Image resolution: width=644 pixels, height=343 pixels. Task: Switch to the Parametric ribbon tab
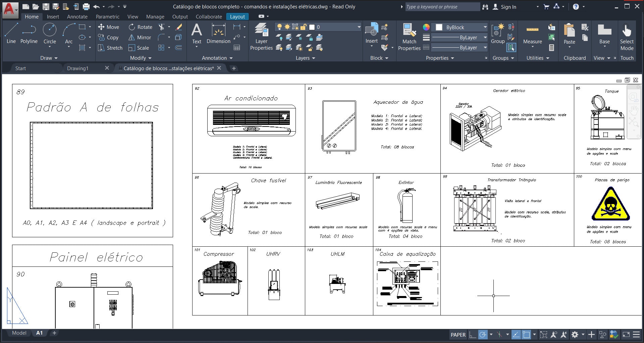click(x=107, y=16)
